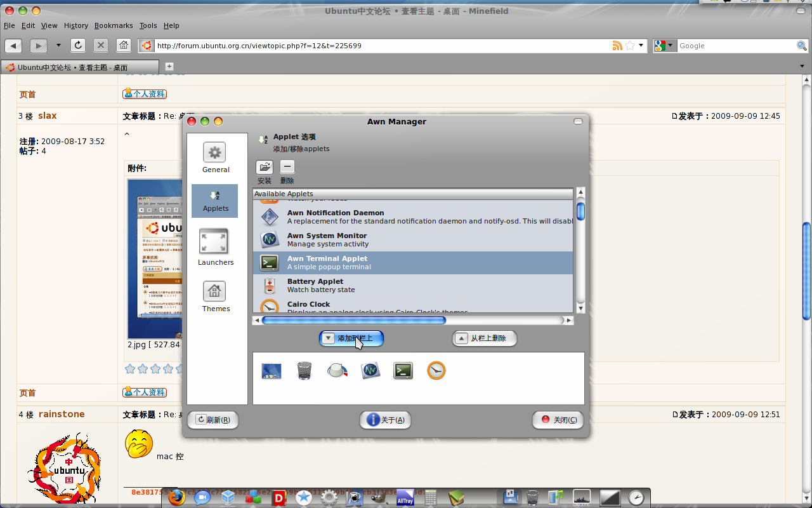Select the desktop image applet in active list
Image resolution: width=812 pixels, height=508 pixels.
pyautogui.click(x=272, y=371)
